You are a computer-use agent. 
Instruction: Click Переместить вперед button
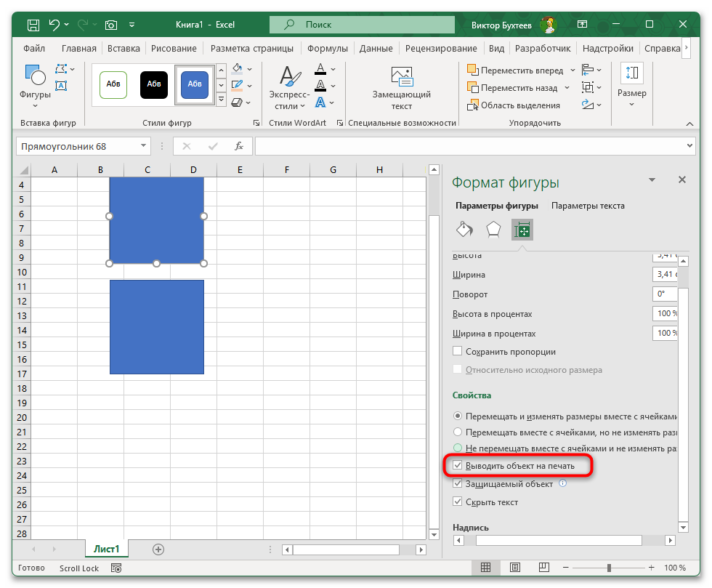(515, 70)
